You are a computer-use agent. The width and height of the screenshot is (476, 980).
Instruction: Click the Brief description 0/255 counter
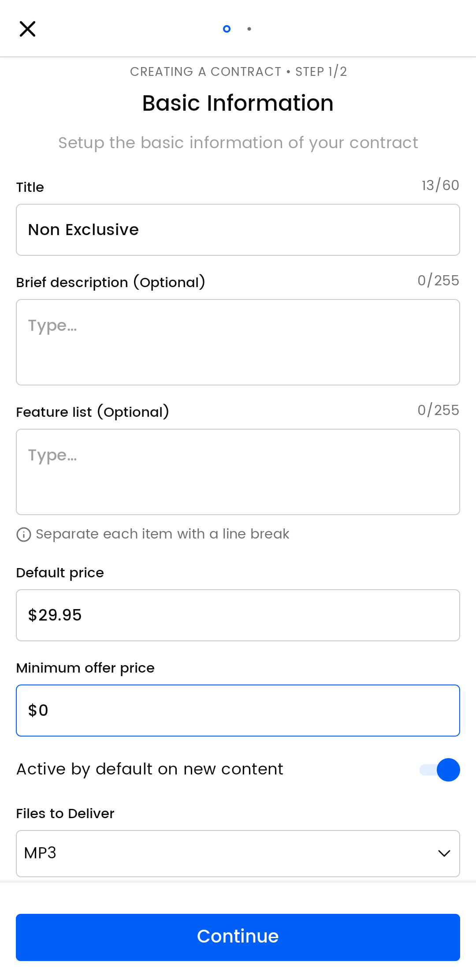pyautogui.click(x=438, y=281)
